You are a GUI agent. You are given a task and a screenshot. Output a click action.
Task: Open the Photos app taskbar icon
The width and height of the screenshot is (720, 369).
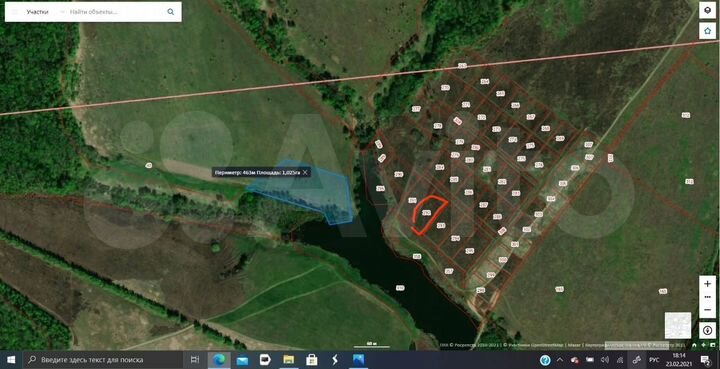click(x=358, y=360)
